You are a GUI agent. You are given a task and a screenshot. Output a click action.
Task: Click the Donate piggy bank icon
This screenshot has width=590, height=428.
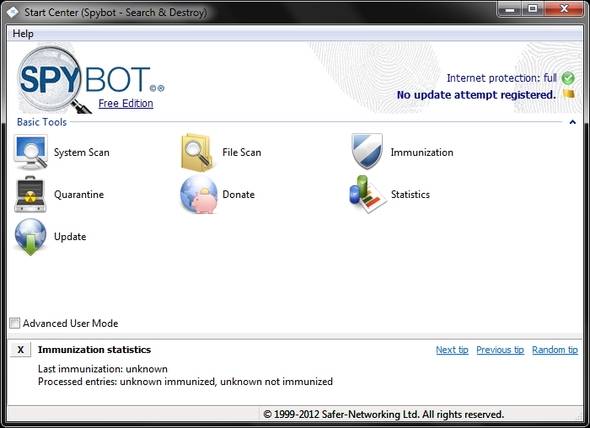pyautogui.click(x=199, y=195)
